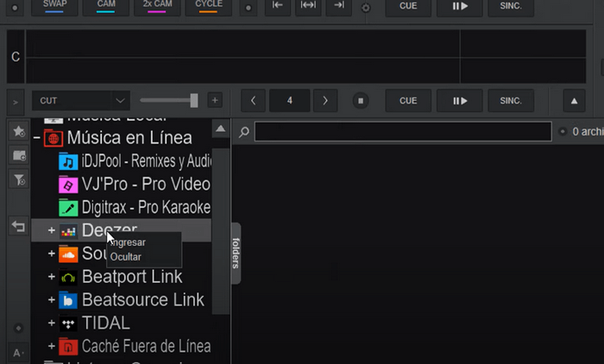Click the vertical folders side tab

(x=236, y=253)
